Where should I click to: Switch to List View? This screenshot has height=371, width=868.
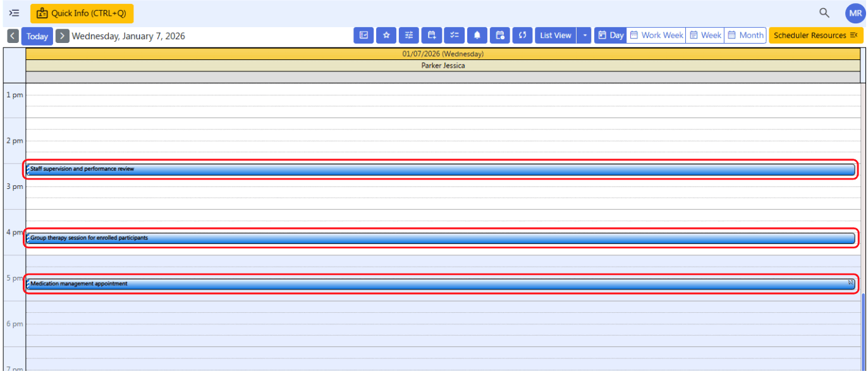point(556,35)
